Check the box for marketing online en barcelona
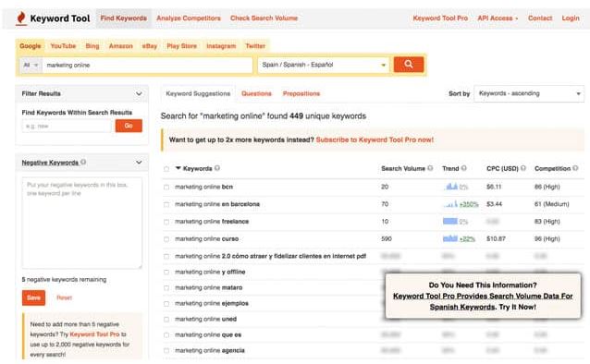 point(166,204)
